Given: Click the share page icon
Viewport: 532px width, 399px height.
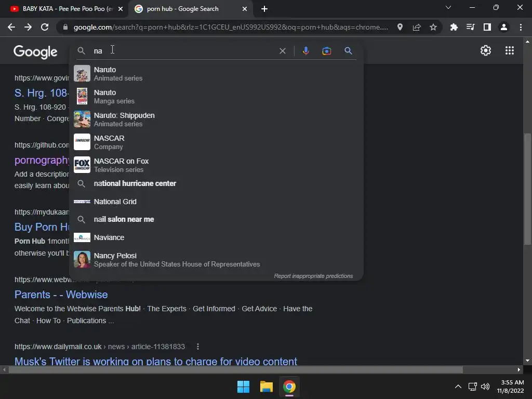Looking at the screenshot, I should [x=417, y=27].
